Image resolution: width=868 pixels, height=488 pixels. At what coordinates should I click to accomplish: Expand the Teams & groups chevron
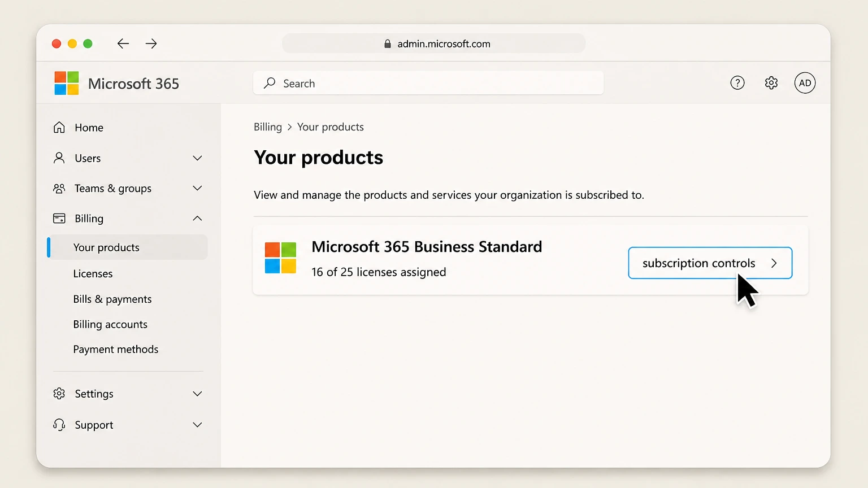point(197,188)
